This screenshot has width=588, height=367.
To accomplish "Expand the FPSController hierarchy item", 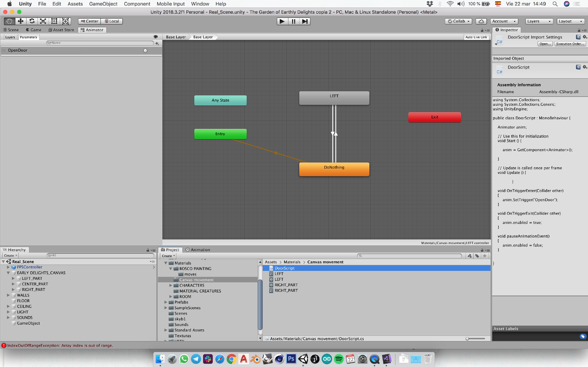I will [x=8, y=267].
